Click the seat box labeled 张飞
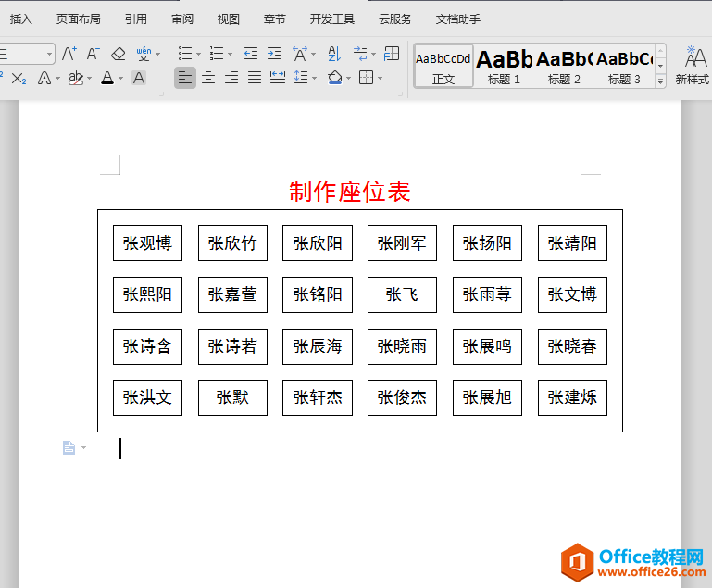This screenshot has width=712, height=588. [402, 294]
